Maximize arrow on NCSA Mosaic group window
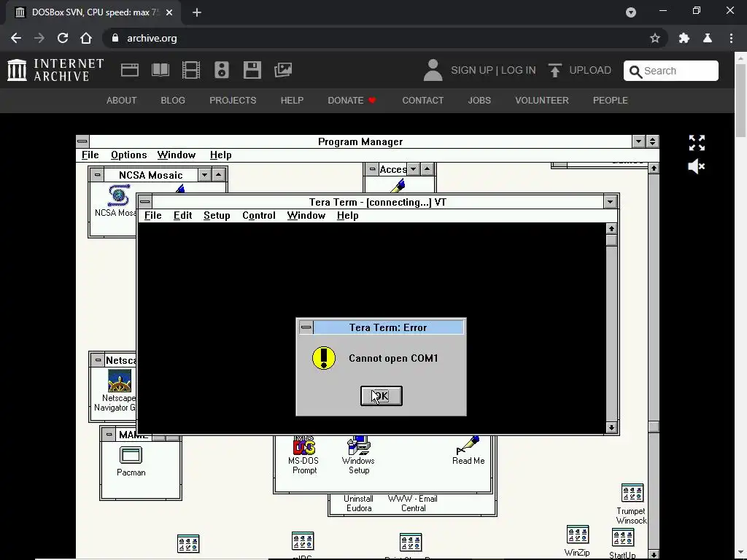The width and height of the screenshot is (747, 560). [218, 175]
